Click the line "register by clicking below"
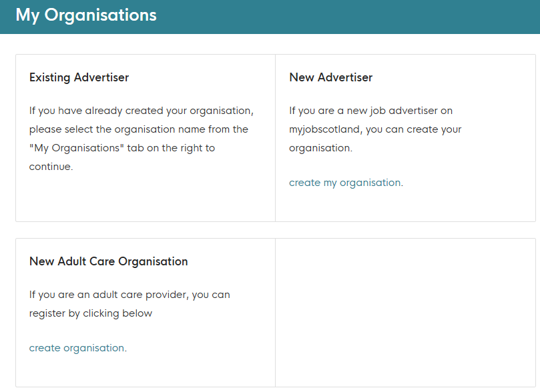Image resolution: width=540 pixels, height=392 pixels. click(x=91, y=313)
